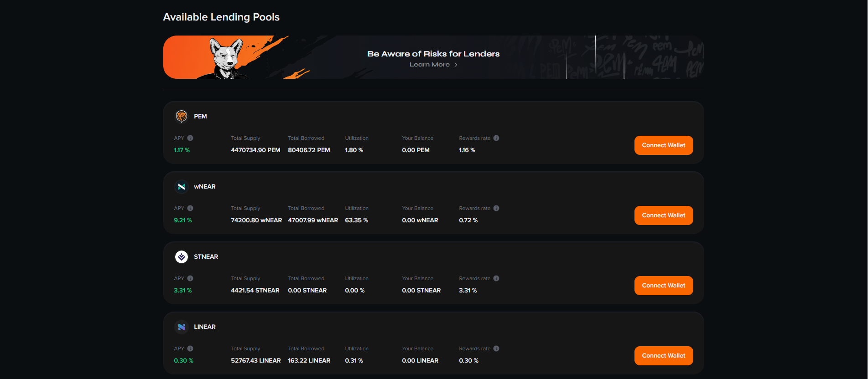
Task: Click APY info icon in PEM pool
Action: click(x=190, y=138)
